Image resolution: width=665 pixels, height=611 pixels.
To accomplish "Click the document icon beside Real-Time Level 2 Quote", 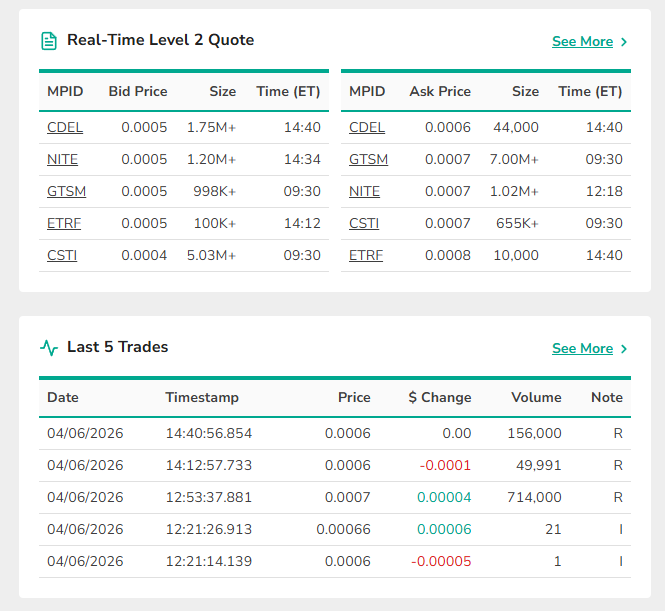I will click(x=49, y=41).
